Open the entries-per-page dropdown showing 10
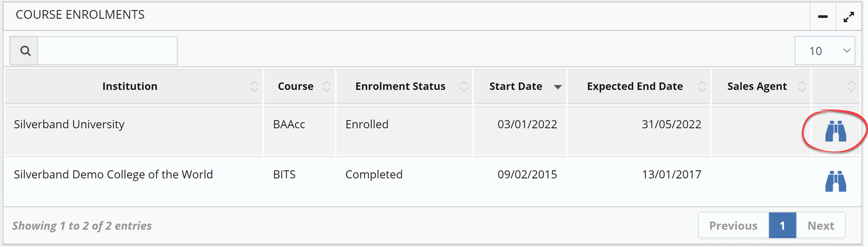The width and height of the screenshot is (868, 247). click(825, 51)
